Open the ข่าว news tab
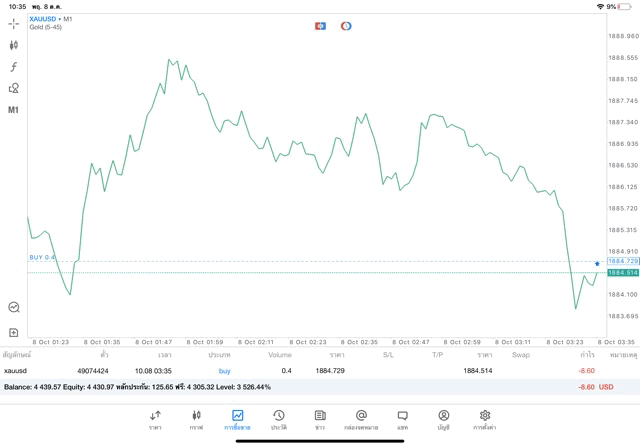 pos(320,420)
